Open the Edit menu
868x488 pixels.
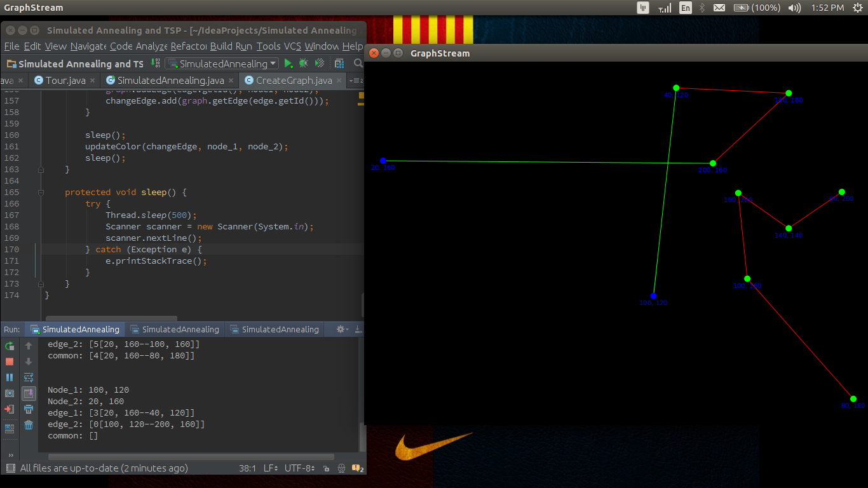pos(32,46)
